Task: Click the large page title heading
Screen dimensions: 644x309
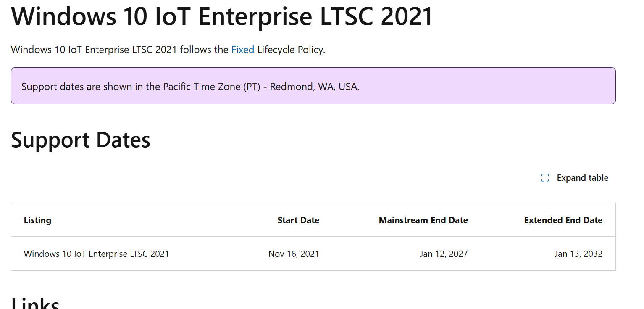Action: coord(222,16)
